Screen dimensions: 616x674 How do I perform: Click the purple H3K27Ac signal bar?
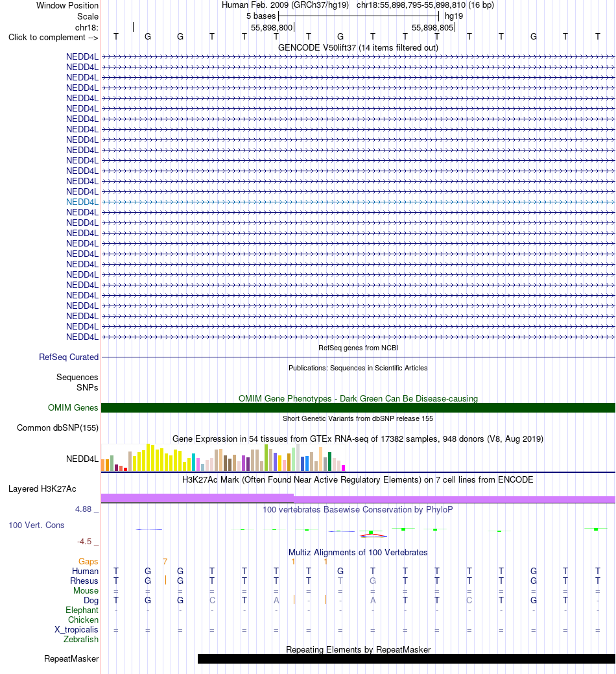click(358, 499)
